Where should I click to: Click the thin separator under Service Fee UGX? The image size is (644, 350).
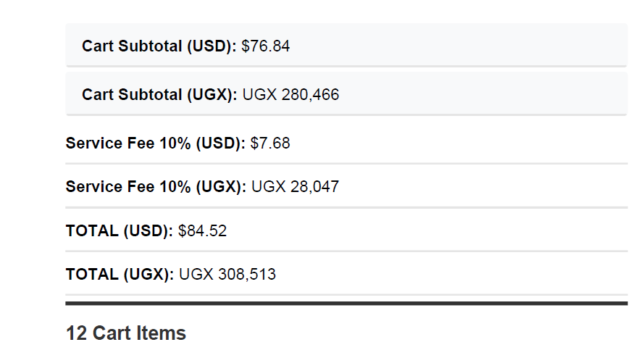(346, 207)
